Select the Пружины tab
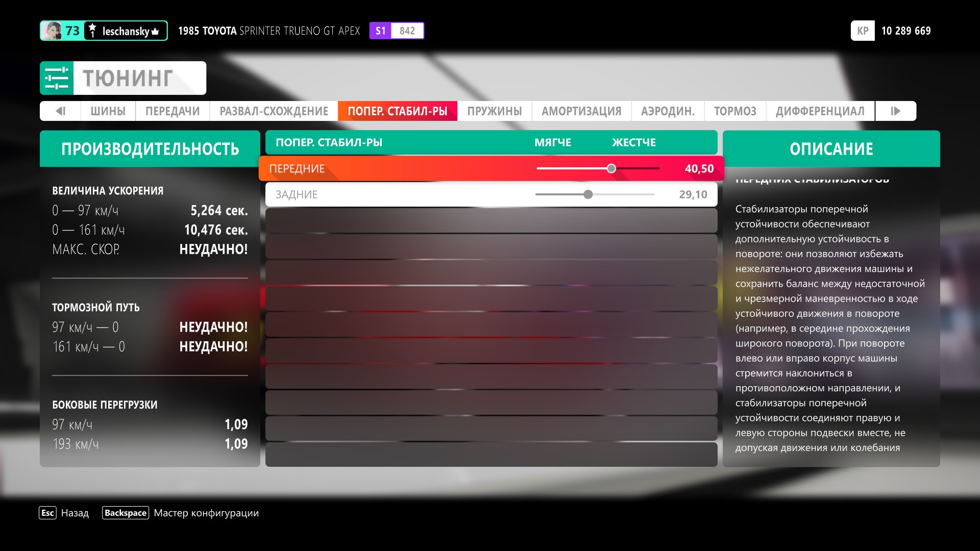This screenshot has width=980, height=551. 494,111
